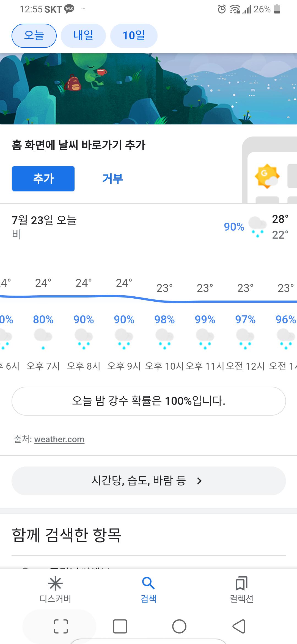297x644 pixels.
Task: Switch to the 10일 forecast tab
Action: pos(134,36)
